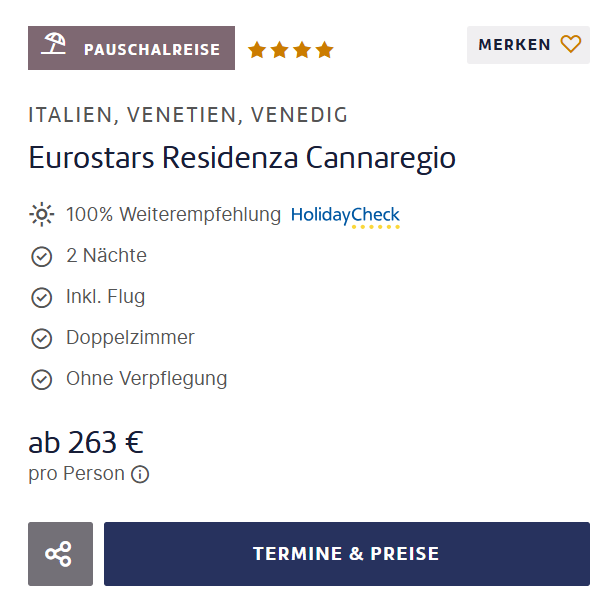Click the four-star hotel rating
Screen dimensions: 613x607
coord(290,49)
